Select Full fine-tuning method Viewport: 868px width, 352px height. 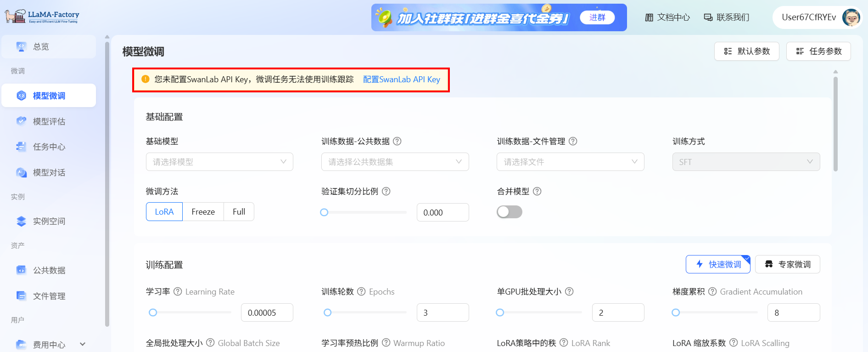[x=239, y=212]
